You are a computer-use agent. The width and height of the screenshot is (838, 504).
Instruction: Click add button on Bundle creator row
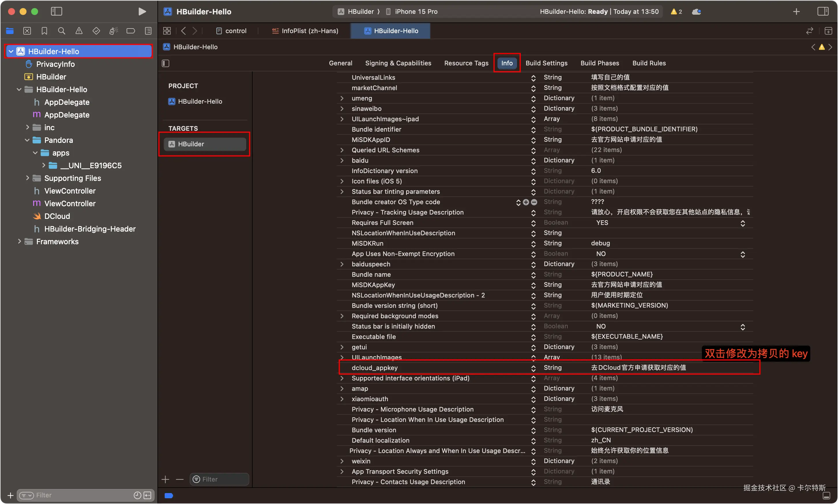(x=526, y=202)
